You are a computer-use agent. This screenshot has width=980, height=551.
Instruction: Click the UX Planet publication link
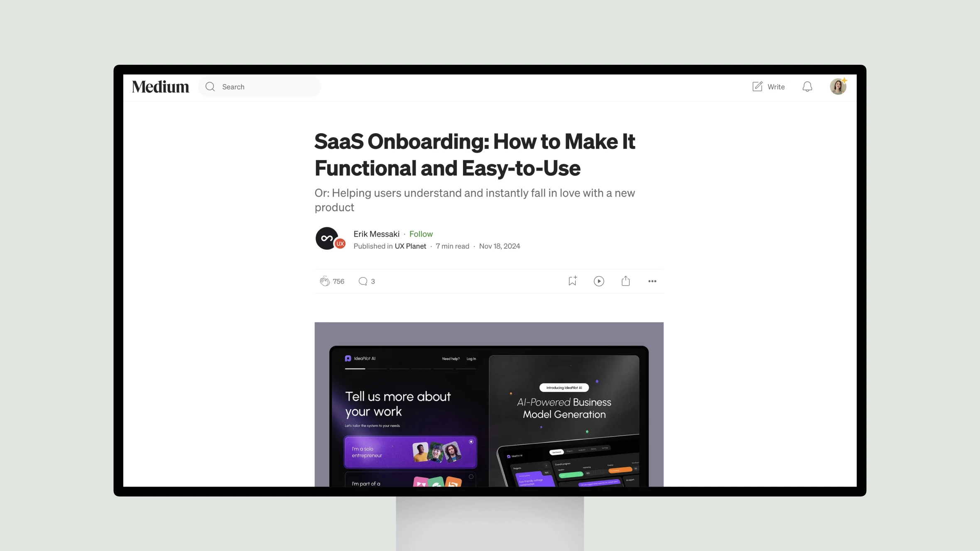(x=410, y=246)
